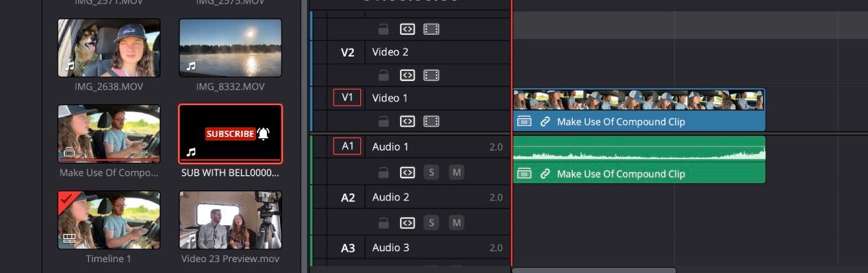Viewport: 868px width, 273px height.
Task: Click the timeline horizontal scrollbar
Action: (x=594, y=270)
